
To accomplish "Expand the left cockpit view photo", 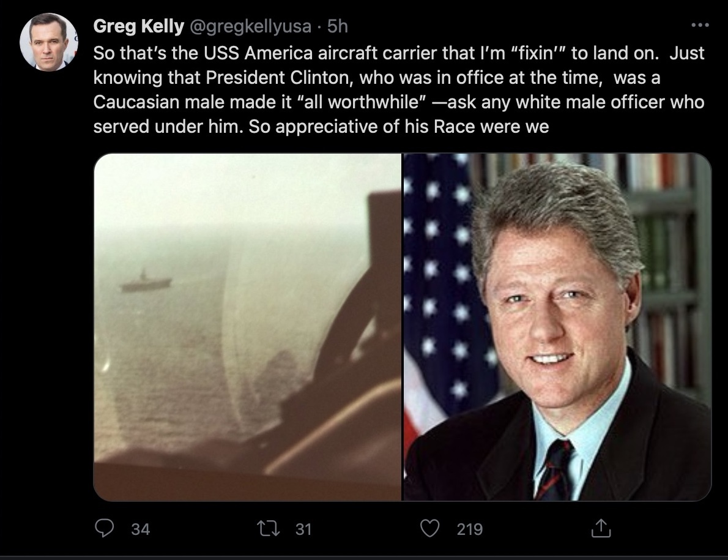I will tap(247, 327).
